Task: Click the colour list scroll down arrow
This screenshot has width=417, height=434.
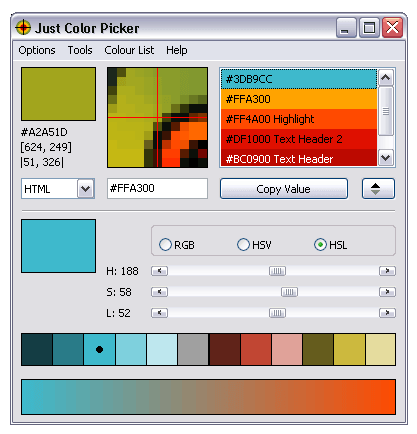Action: 386,158
